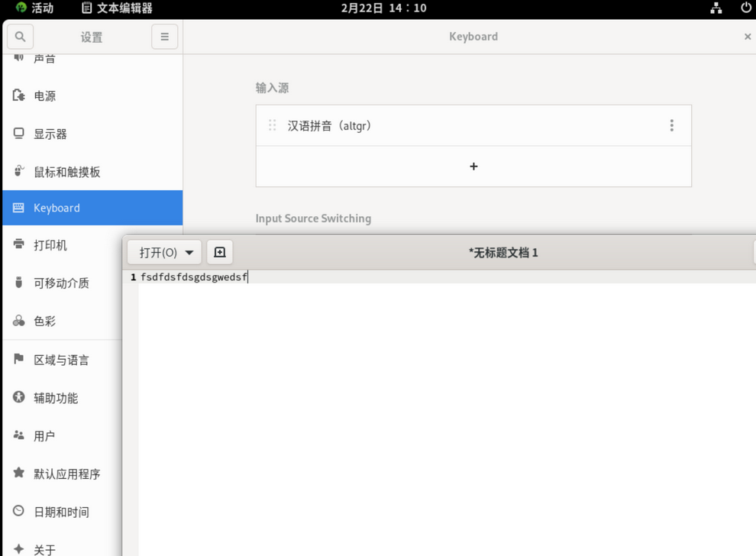This screenshot has width=756, height=556.
Task: Go to 显示器 settings panel
Action: (x=50, y=134)
